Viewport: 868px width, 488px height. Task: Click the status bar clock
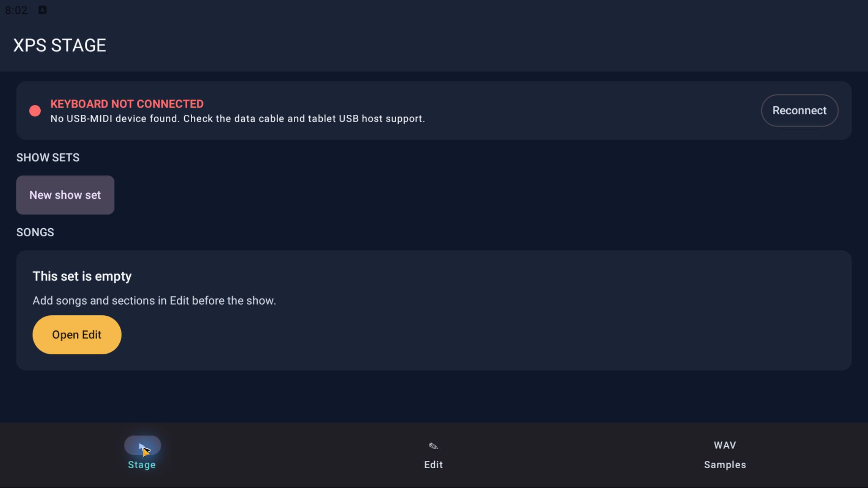click(x=16, y=10)
